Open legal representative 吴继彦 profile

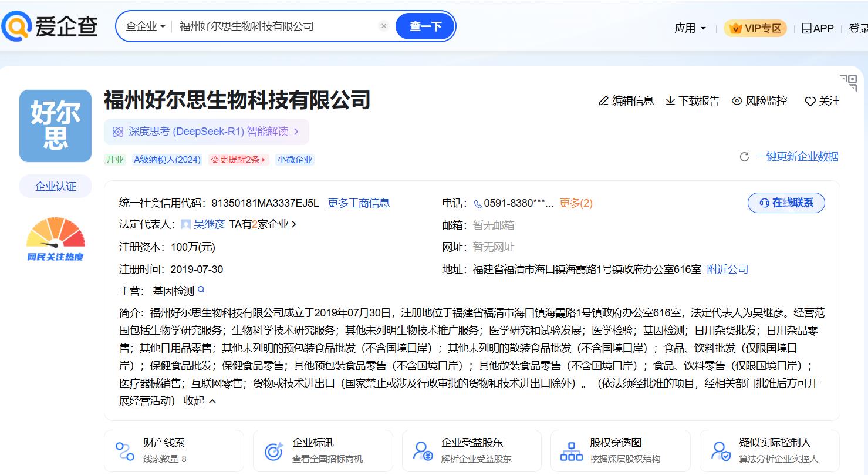point(210,224)
